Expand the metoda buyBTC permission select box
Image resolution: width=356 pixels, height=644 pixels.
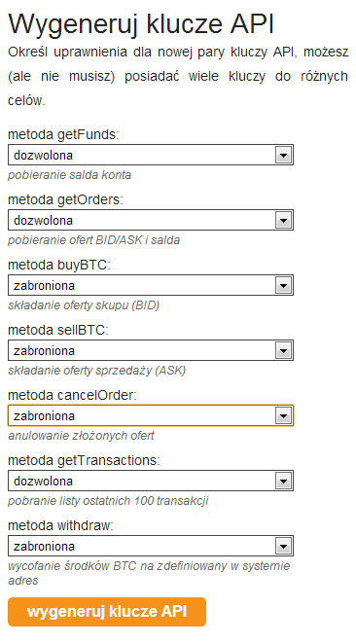(151, 286)
